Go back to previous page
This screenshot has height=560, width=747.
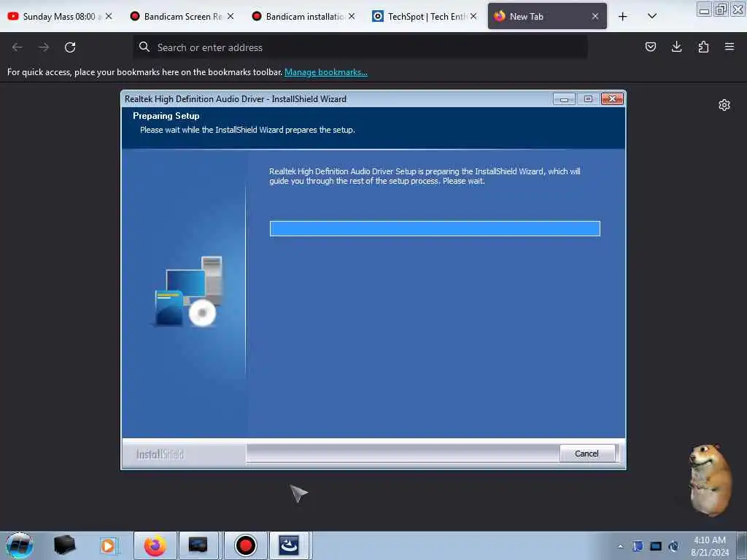point(18,47)
